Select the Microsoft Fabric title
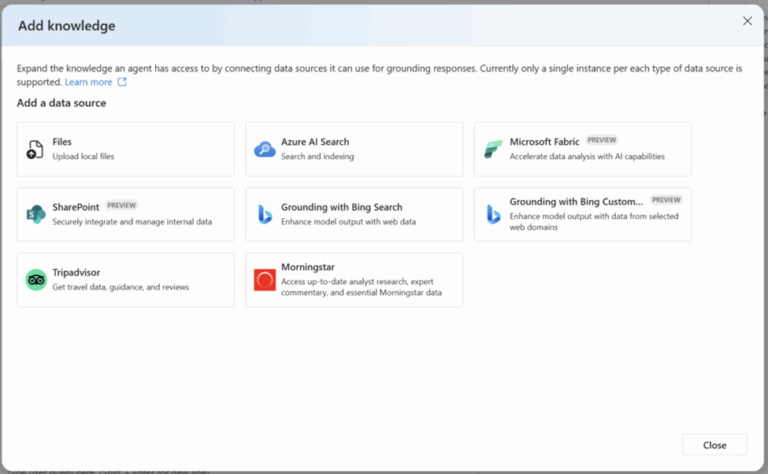This screenshot has height=474, width=768. pyautogui.click(x=544, y=142)
